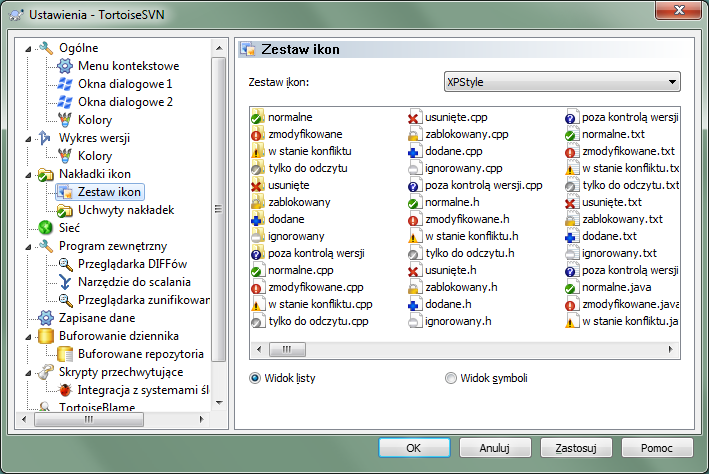Click the ladybug icon for Integracja z systemami

(x=65, y=390)
